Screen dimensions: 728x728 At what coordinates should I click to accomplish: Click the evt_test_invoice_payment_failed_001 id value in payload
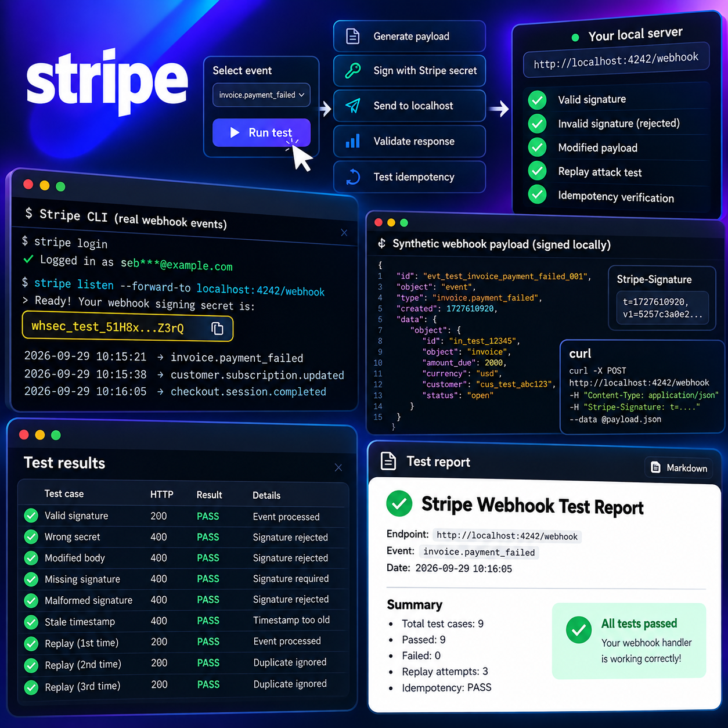click(x=506, y=276)
